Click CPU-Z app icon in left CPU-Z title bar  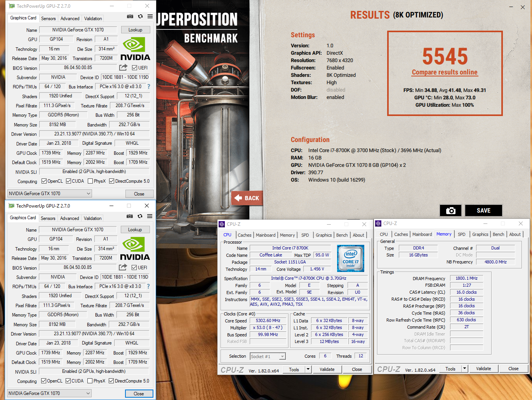click(222, 224)
